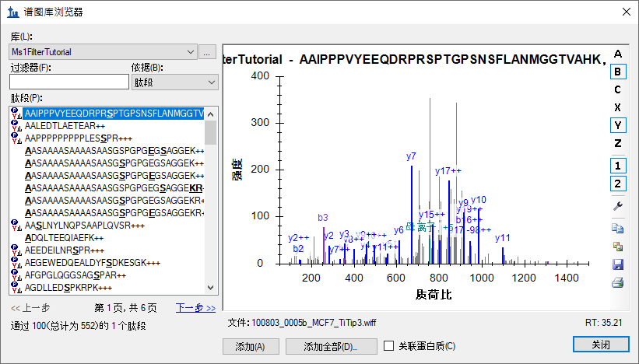Image resolution: width=639 pixels, height=364 pixels.
Task: Go to next page via 下一步 link
Action: (x=195, y=308)
